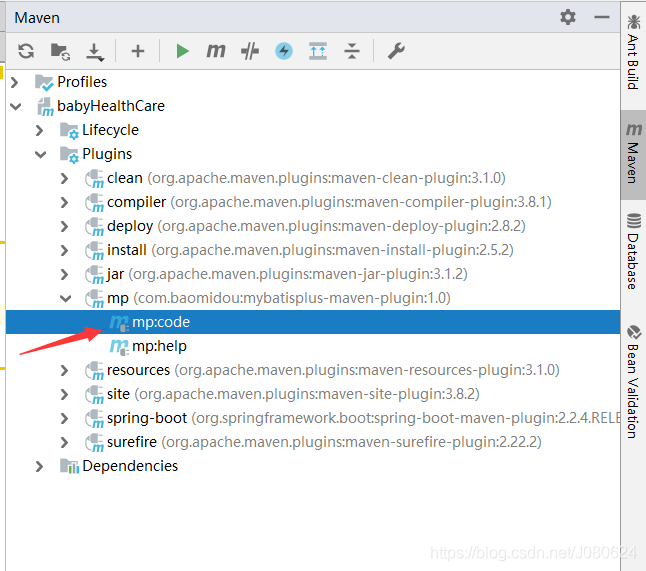Click the Reimport All Maven Projects icon

[26, 51]
